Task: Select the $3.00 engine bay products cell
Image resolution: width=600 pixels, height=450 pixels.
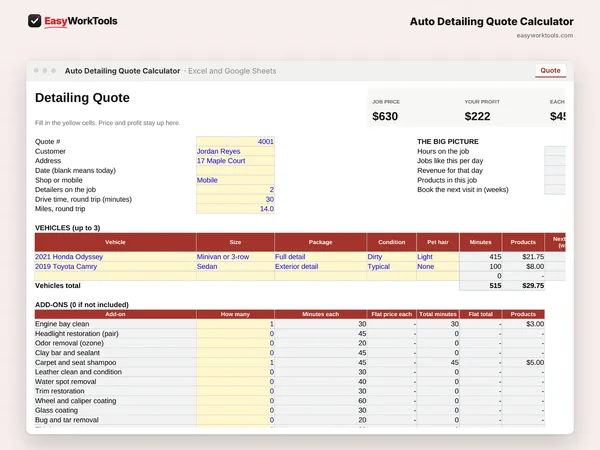Action: (523, 324)
